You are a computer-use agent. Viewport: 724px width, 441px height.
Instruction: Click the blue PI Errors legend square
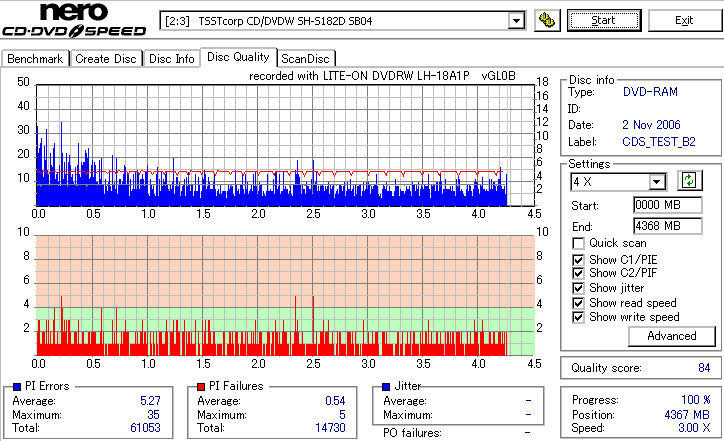pos(17,387)
